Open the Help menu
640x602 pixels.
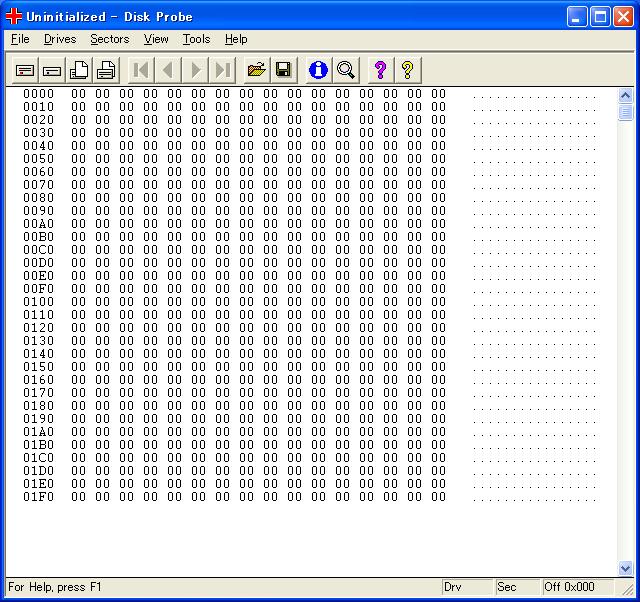tap(236, 39)
